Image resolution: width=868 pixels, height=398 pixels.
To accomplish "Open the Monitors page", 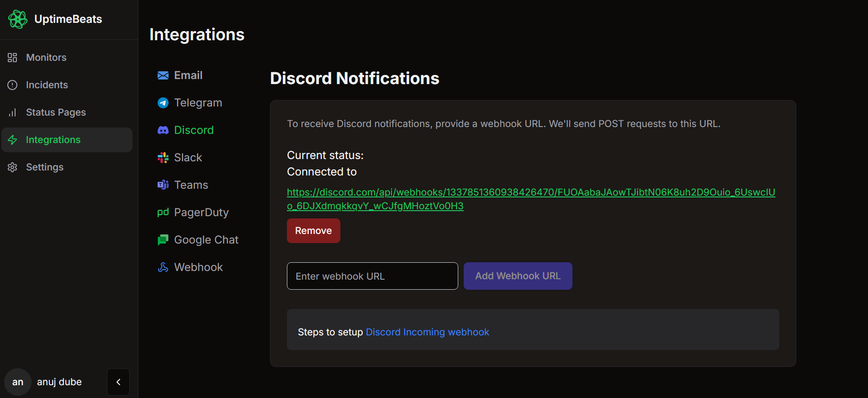I will click(x=46, y=58).
